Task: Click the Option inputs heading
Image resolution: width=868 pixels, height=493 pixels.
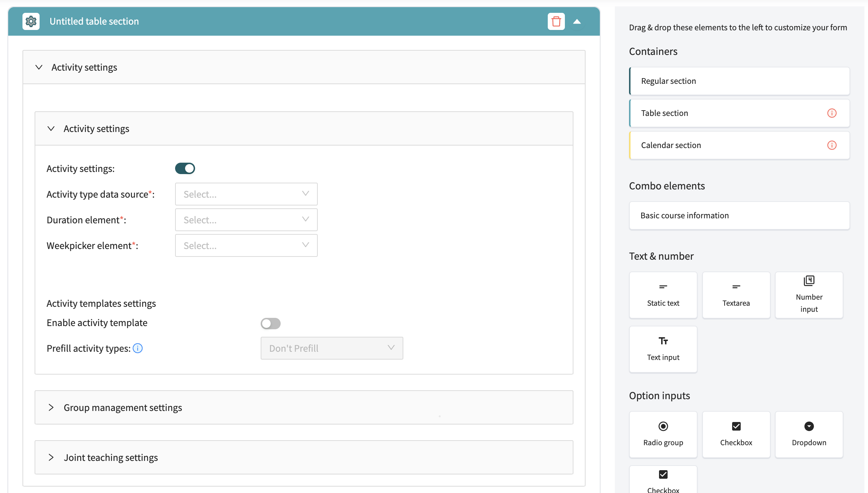Action: point(659,396)
